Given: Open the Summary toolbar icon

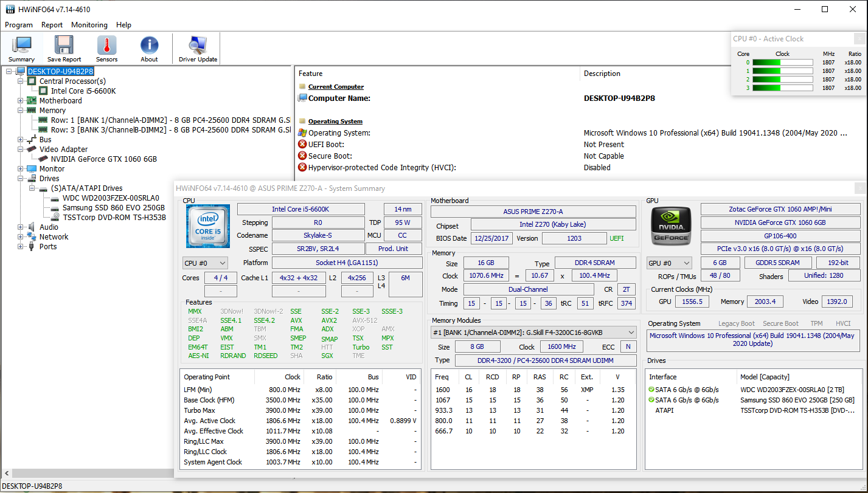Looking at the screenshot, I should pyautogui.click(x=21, y=49).
